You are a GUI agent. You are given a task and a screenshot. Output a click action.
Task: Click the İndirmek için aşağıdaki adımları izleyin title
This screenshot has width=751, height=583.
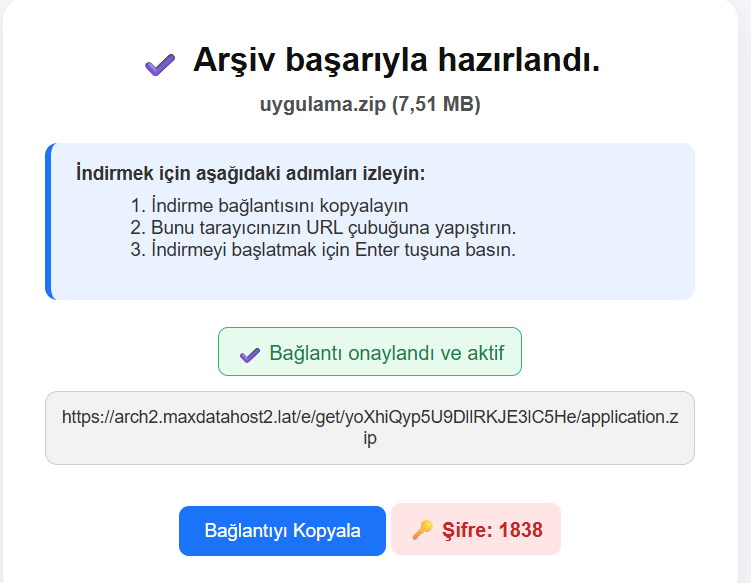click(250, 173)
